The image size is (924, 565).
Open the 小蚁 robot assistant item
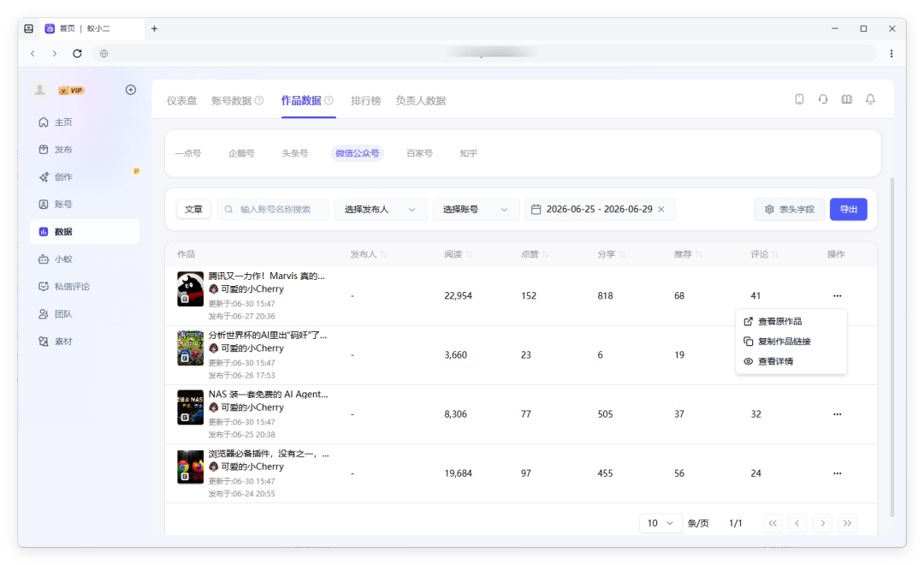84,259
